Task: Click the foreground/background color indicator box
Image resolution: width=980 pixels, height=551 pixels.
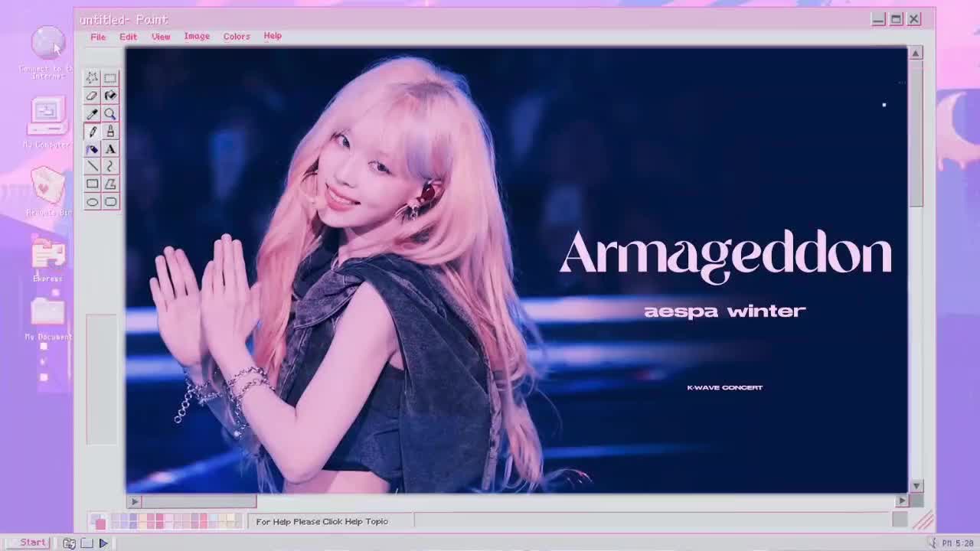Action: point(98,522)
